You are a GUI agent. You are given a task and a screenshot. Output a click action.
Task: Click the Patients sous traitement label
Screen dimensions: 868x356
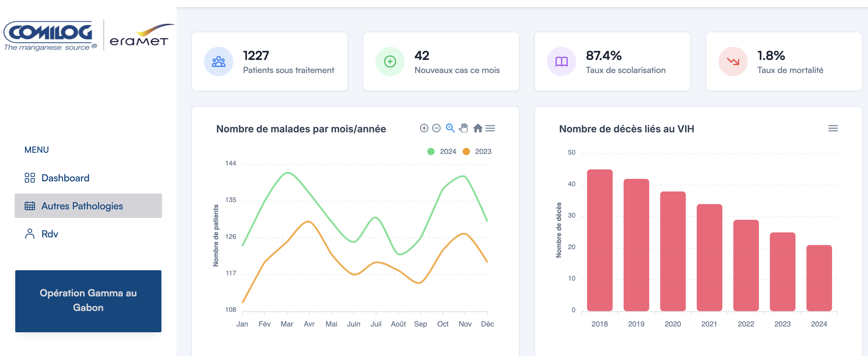click(288, 70)
